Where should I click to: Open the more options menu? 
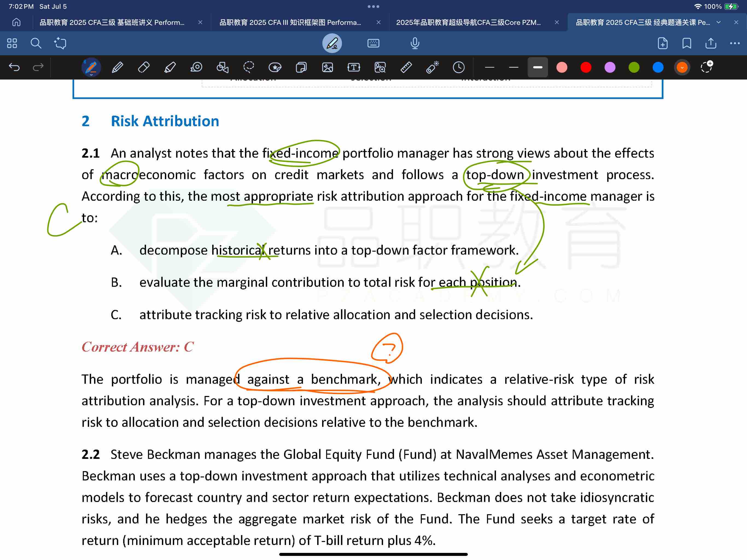click(x=734, y=43)
